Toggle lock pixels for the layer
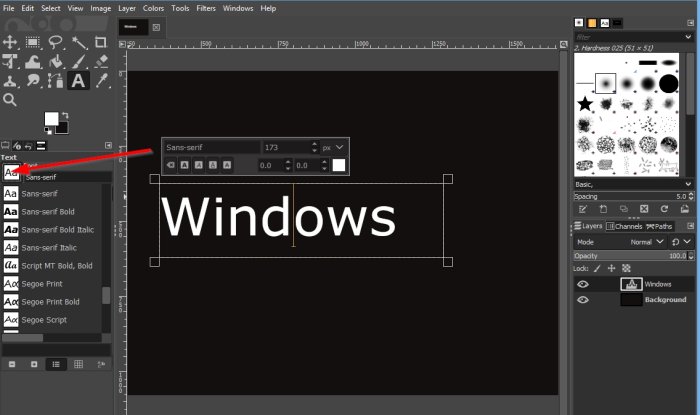 pyautogui.click(x=597, y=268)
